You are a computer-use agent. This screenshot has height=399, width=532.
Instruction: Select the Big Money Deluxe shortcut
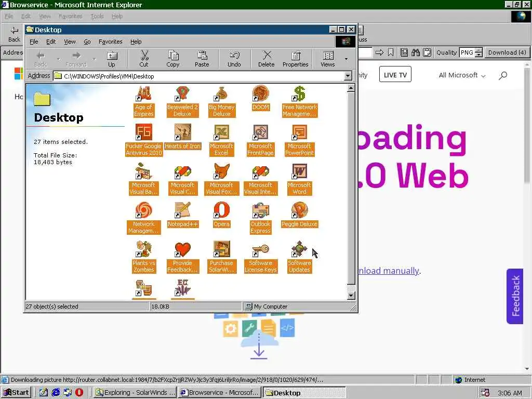click(221, 101)
